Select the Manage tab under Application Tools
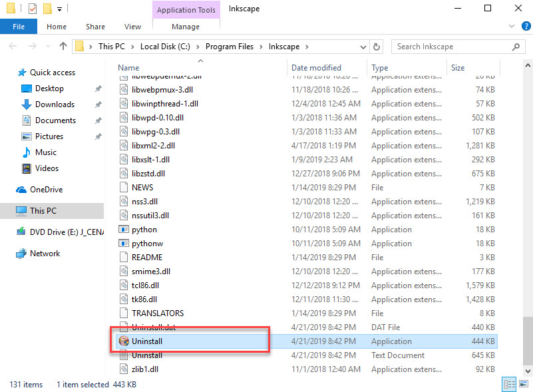The height and width of the screenshot is (392, 533). 186,27
